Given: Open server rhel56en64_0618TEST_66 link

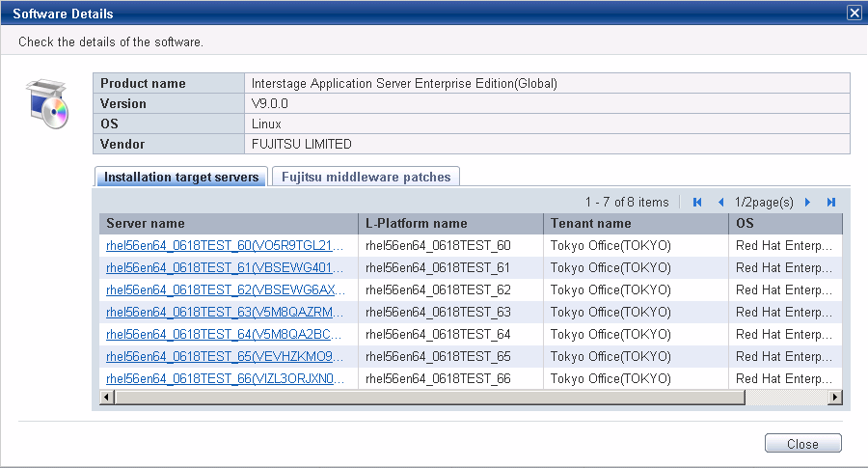Looking at the screenshot, I should (x=226, y=378).
